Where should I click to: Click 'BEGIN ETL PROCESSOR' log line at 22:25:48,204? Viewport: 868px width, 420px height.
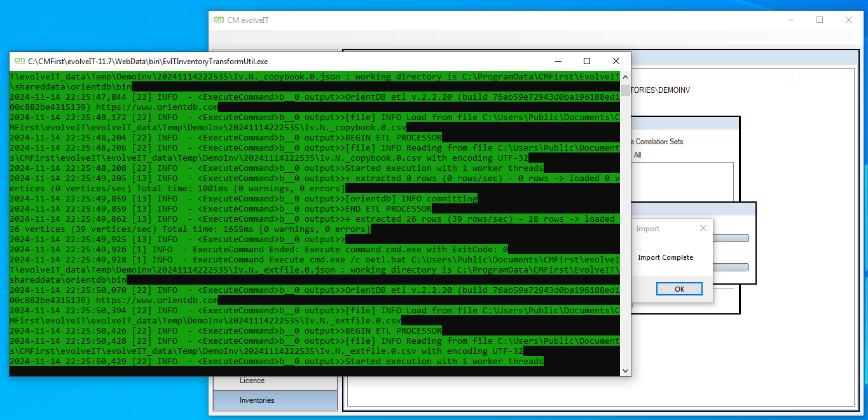226,137
